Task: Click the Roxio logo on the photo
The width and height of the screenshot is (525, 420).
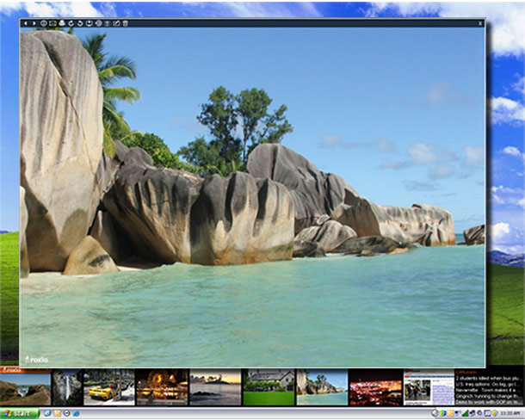Action: coord(34,359)
